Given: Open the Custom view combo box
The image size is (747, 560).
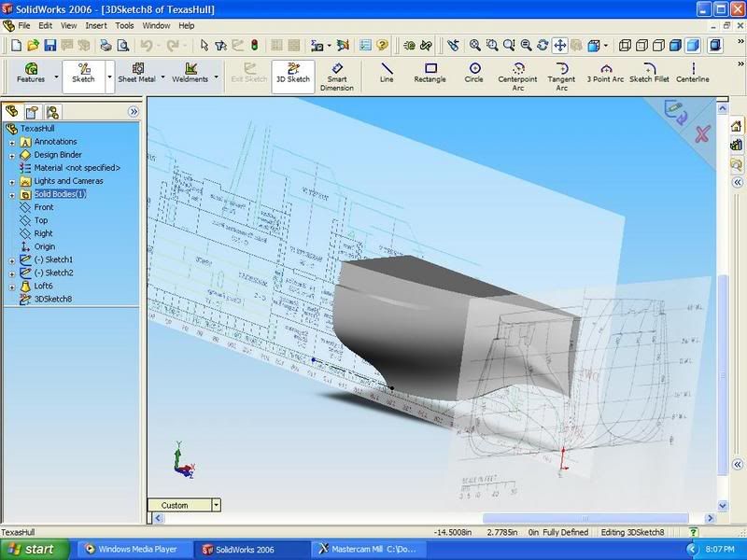Looking at the screenshot, I should 184,505.
